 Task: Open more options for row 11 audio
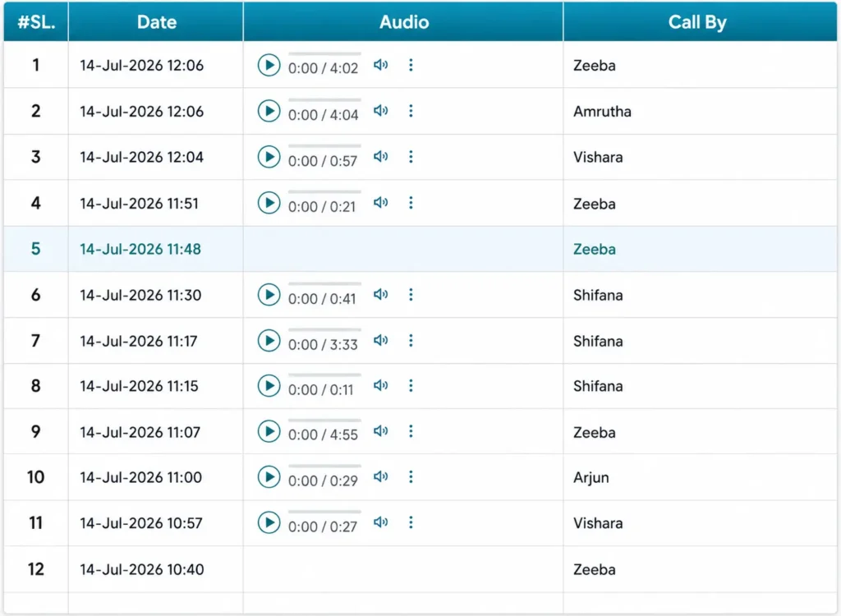click(x=411, y=522)
